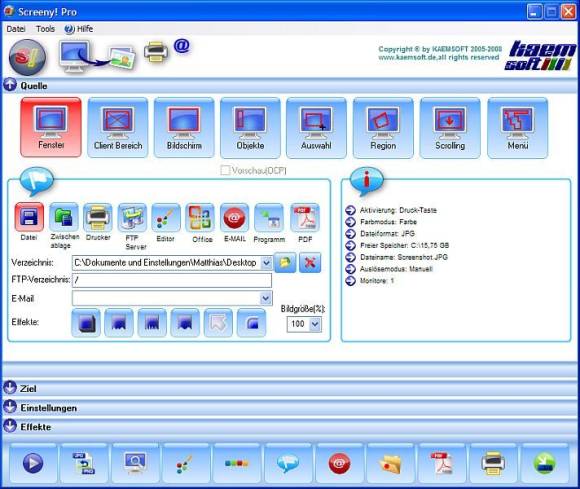
Task: Set target to Editor
Action: 166,217
